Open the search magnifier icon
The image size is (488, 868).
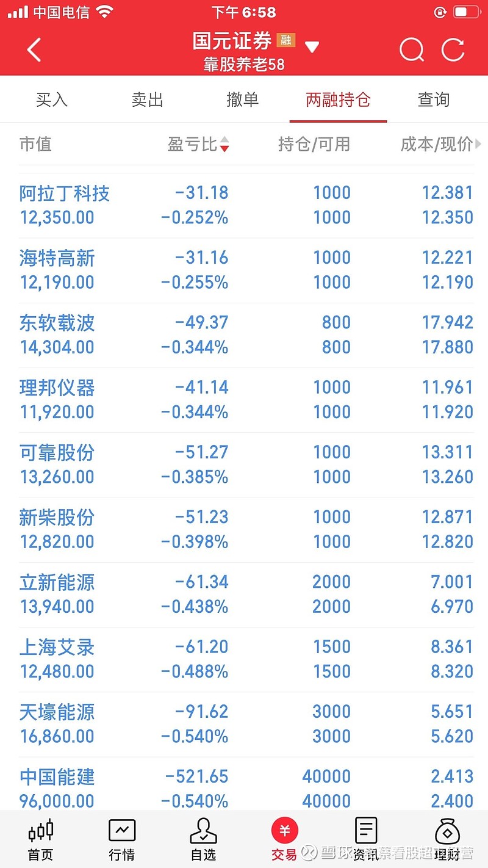pyautogui.click(x=412, y=50)
